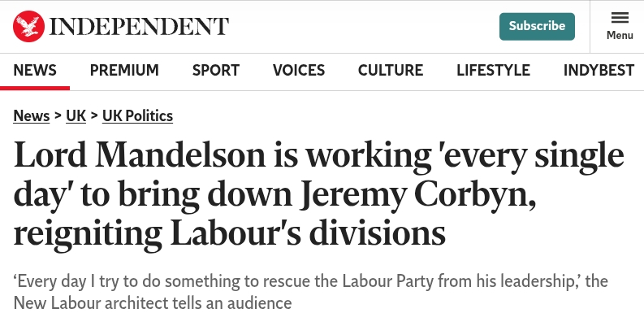Image resolution: width=644 pixels, height=326 pixels.
Task: Click the Independent wordmark text
Action: coord(140,26)
